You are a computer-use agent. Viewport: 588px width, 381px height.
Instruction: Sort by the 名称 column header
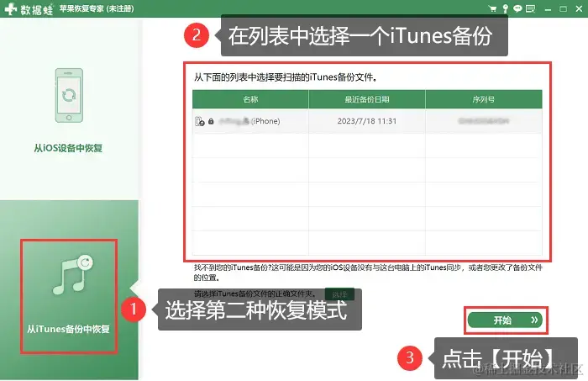tap(250, 99)
